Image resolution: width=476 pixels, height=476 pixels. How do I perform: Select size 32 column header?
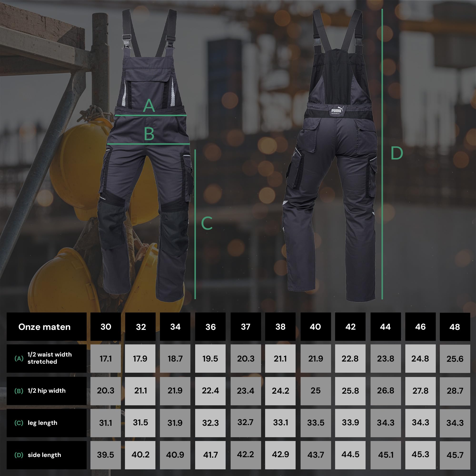140,327
